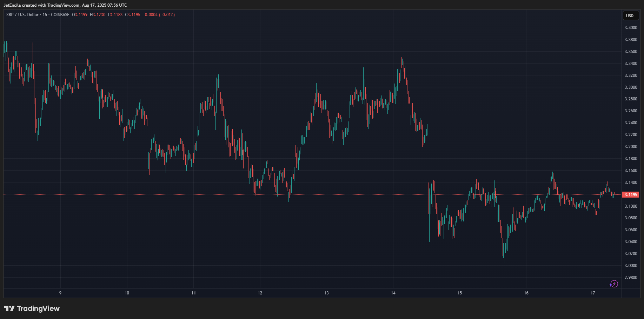Viewport: 644px width, 319px height.
Task: Click the 3.2200 price axis label
Action: pyautogui.click(x=631, y=135)
